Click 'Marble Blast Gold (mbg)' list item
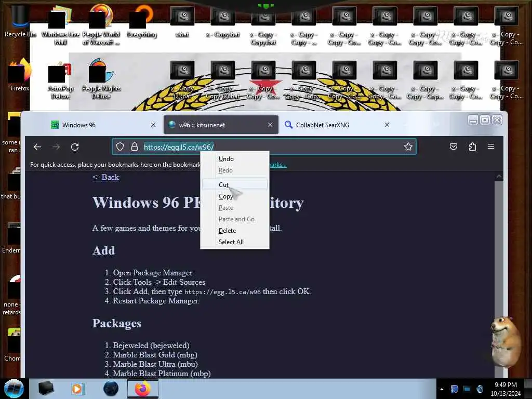Screen dimensions: 532x399 click(x=155, y=355)
